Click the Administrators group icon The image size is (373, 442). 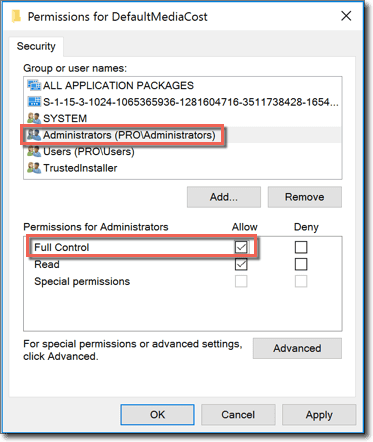34,135
